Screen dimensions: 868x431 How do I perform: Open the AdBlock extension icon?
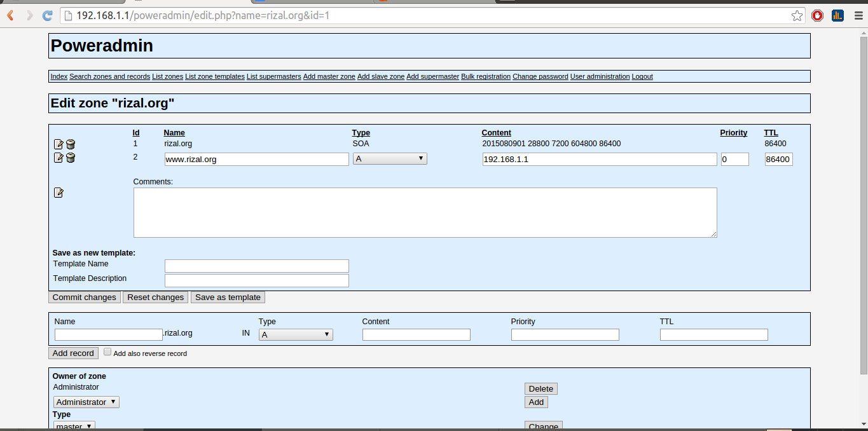818,16
